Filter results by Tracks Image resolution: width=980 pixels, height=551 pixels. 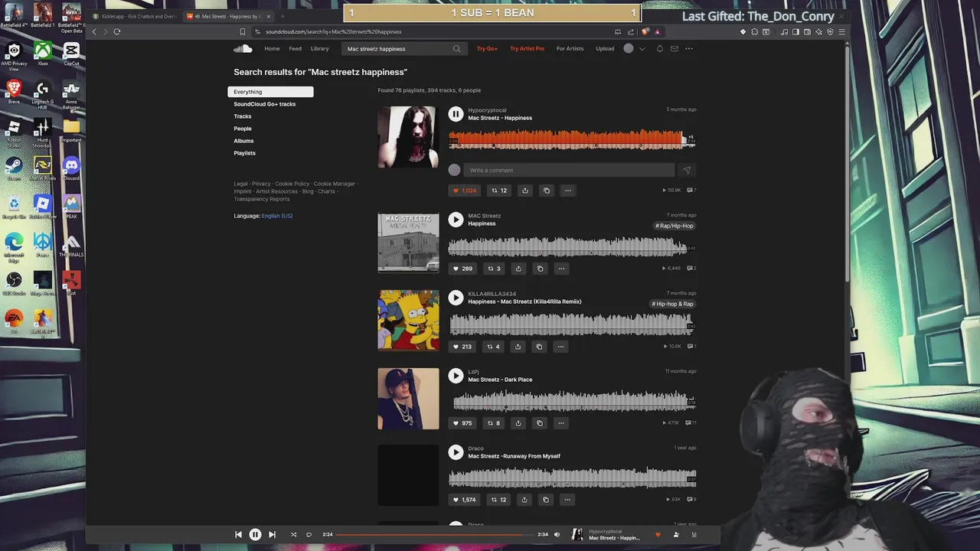(243, 116)
